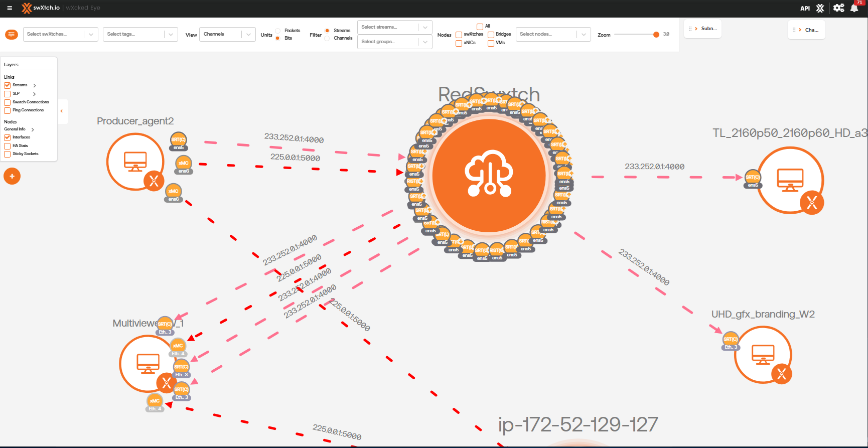This screenshot has width=868, height=448.
Task: Select the RedSwxtch cloud node icon
Action: click(489, 175)
